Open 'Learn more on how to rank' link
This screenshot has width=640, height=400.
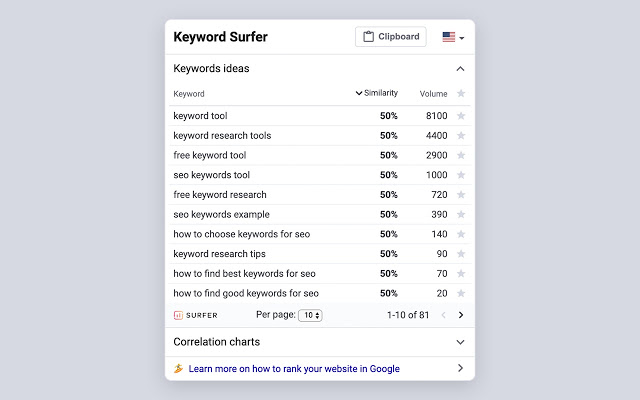(294, 369)
